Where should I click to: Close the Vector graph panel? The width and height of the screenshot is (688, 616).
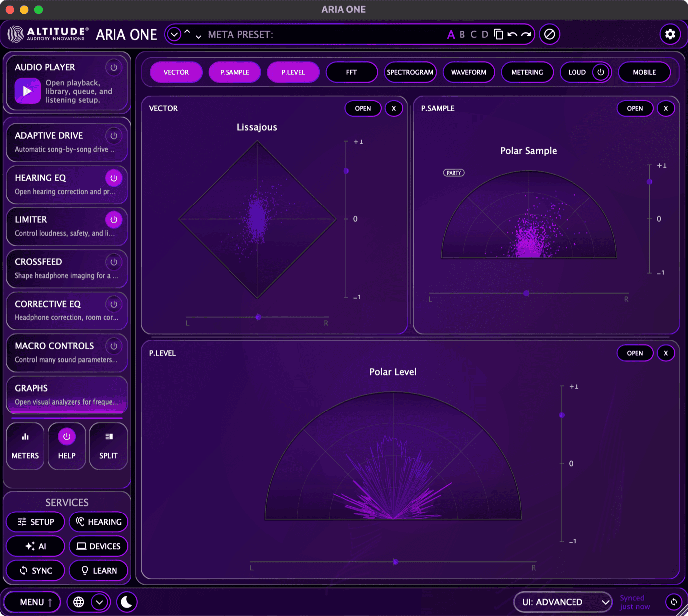tap(394, 108)
